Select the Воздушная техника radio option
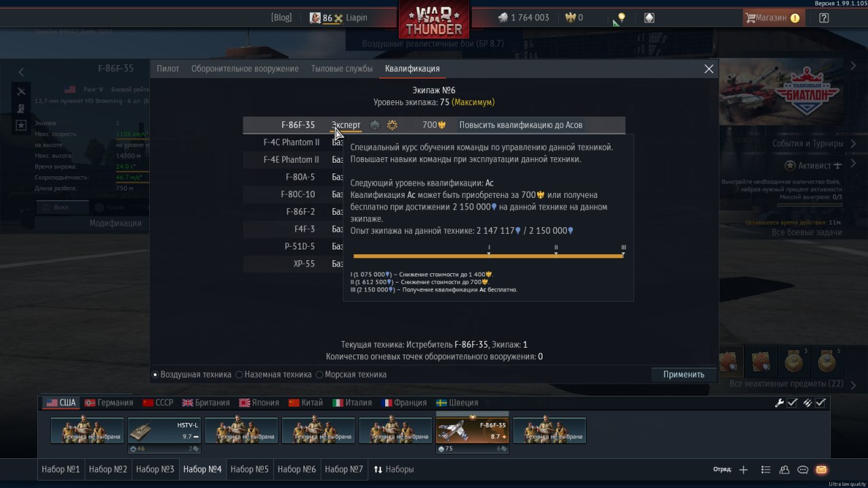The width and height of the screenshot is (868, 488). [x=192, y=374]
